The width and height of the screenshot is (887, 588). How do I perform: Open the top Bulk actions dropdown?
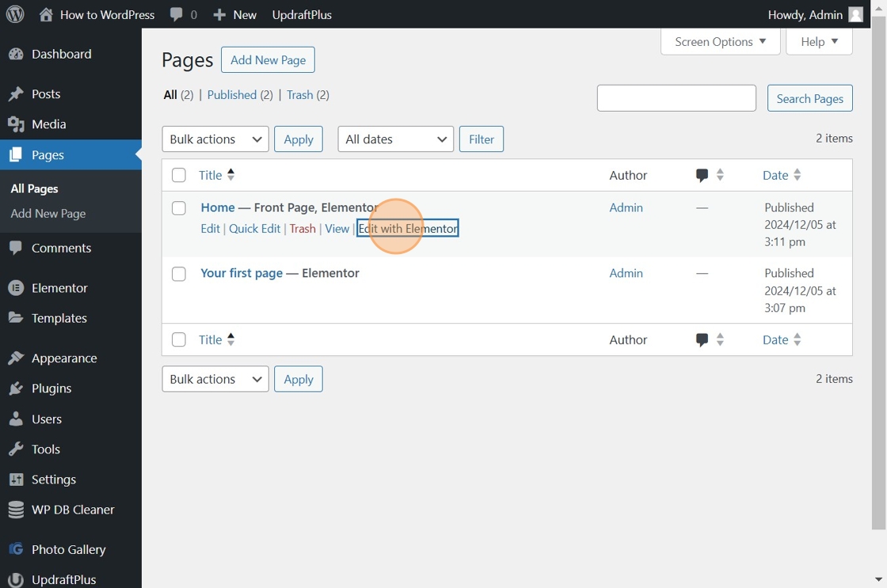pyautogui.click(x=215, y=139)
